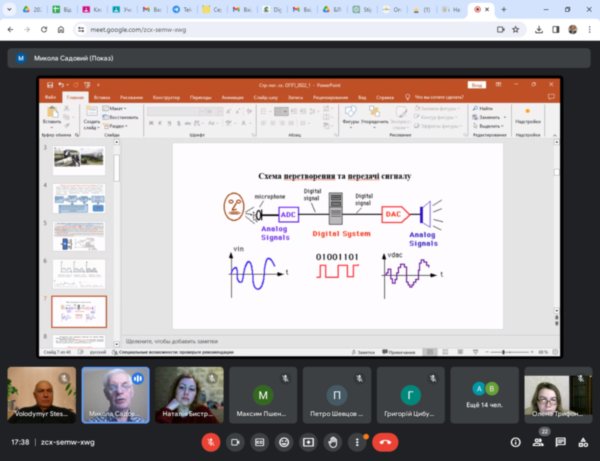Open Meet more options three-dot menu
Image resolution: width=600 pixels, height=461 pixels.
coord(357,441)
